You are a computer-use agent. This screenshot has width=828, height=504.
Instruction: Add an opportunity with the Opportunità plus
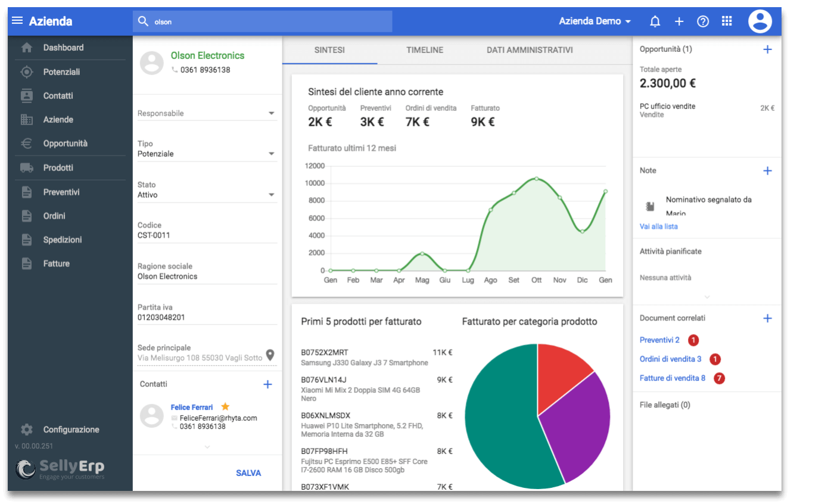767,49
